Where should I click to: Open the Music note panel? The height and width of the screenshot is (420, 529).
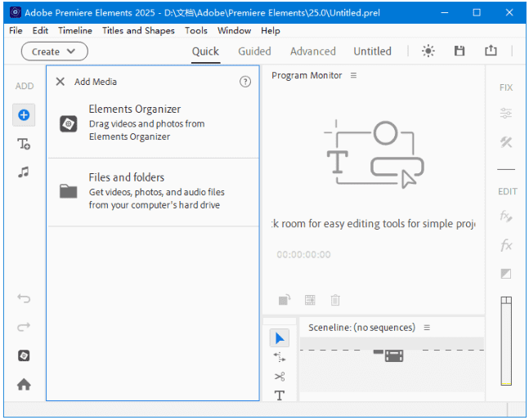(x=24, y=172)
